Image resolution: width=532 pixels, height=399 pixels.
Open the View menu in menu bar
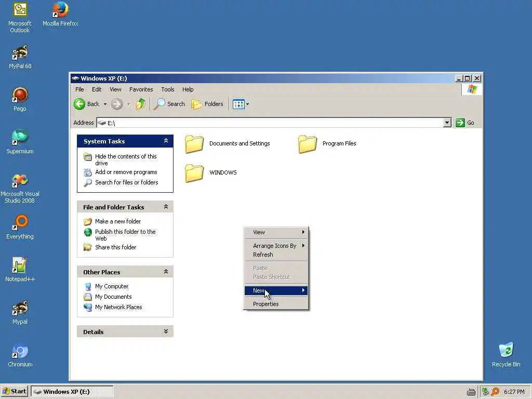tap(115, 89)
